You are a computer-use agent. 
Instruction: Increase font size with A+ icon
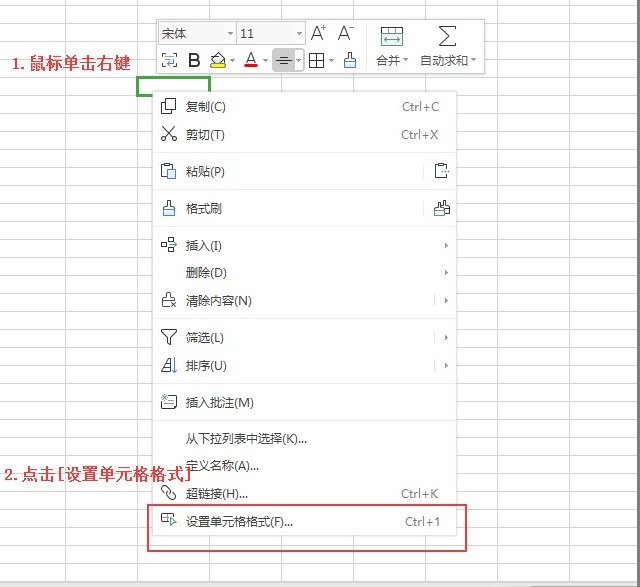click(318, 33)
